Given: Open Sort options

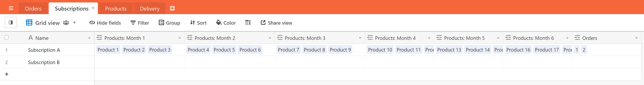Looking at the screenshot, I should point(198,23).
